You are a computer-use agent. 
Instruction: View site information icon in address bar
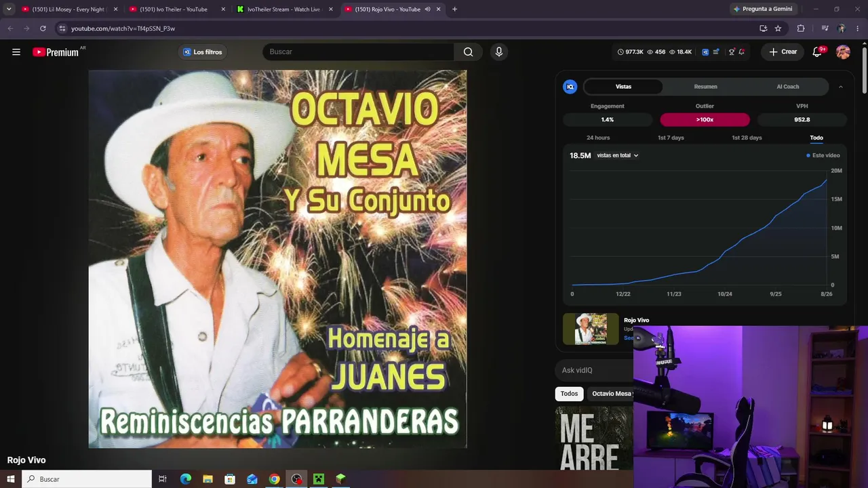pyautogui.click(x=62, y=28)
